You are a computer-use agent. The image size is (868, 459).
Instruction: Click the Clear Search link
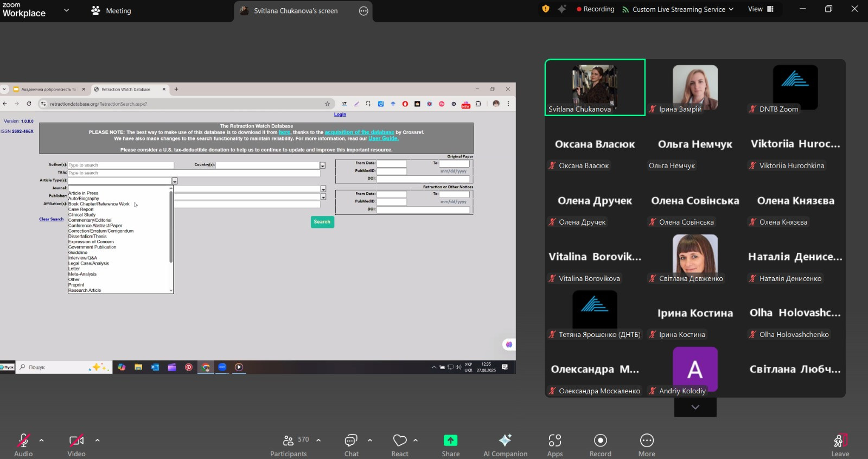point(51,219)
